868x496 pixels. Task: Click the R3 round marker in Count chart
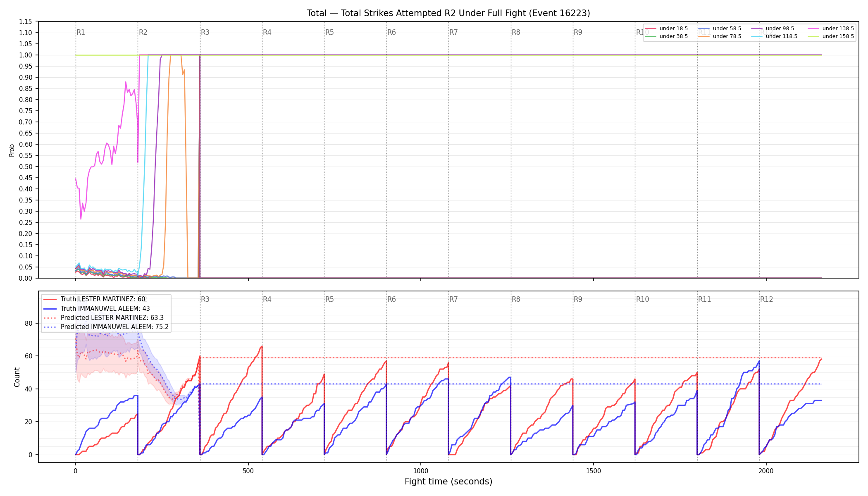tap(205, 299)
